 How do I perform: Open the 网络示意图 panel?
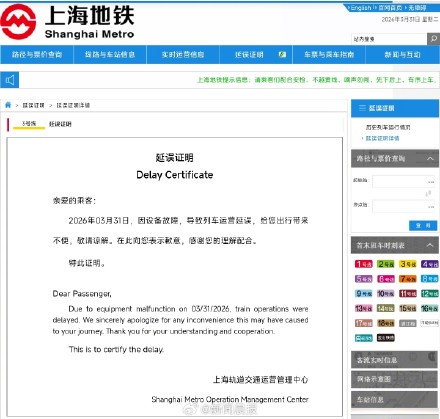(394, 379)
